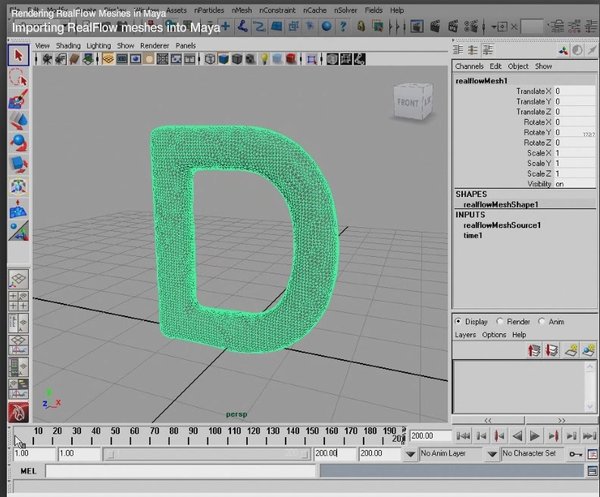The width and height of the screenshot is (600, 497).
Task: Click the light bulb lighting icon
Action: 264,60
